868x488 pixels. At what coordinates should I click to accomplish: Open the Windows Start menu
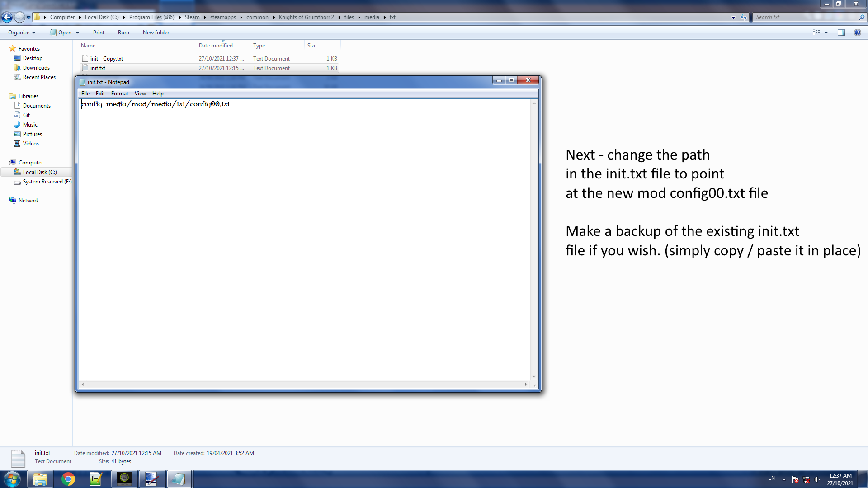(12, 479)
